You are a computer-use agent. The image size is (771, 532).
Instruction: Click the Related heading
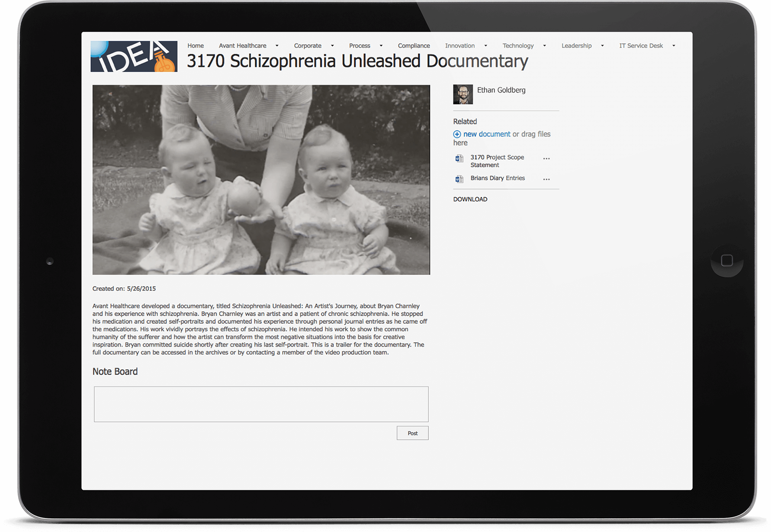pos(465,122)
